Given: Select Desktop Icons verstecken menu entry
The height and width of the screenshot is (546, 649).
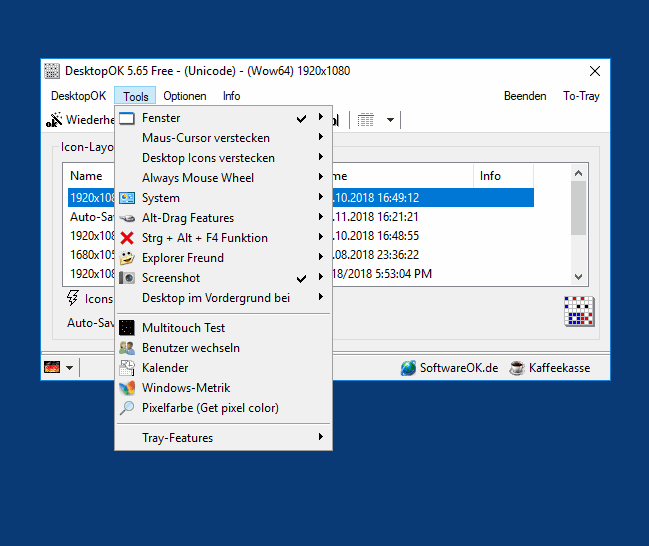Looking at the screenshot, I should tap(224, 158).
